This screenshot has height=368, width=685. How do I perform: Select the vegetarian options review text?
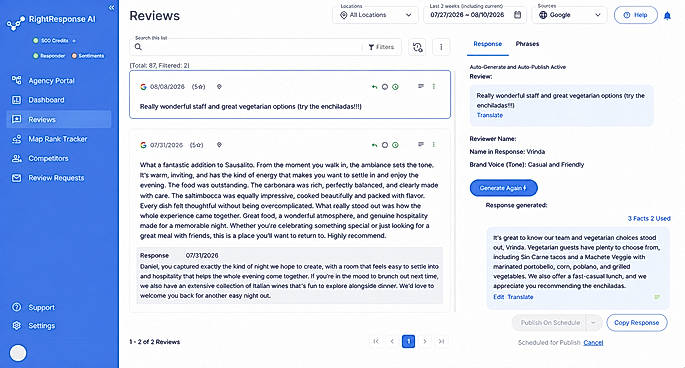pyautogui.click(x=251, y=107)
